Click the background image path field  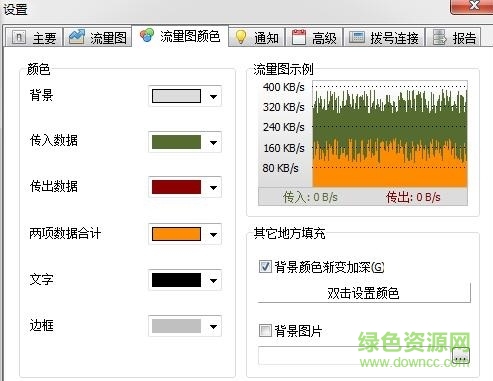tap(355, 356)
